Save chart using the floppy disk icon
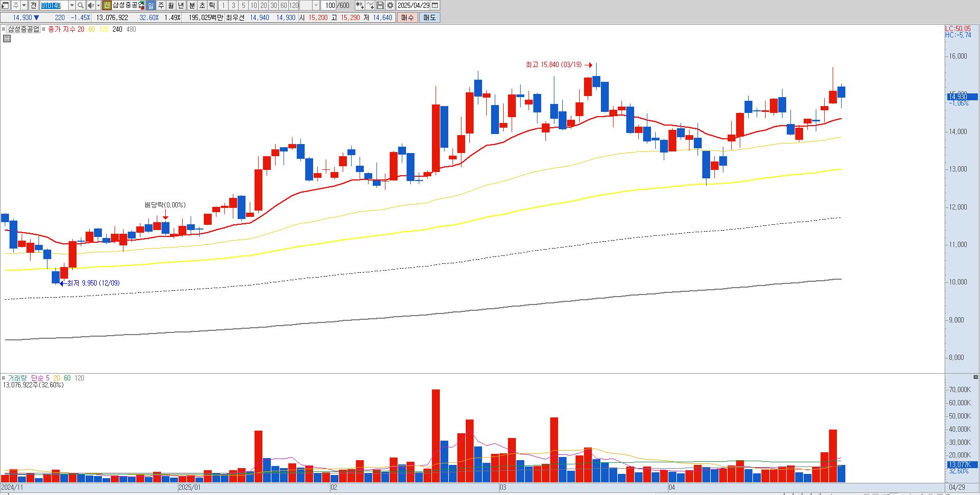 pyautogui.click(x=380, y=5)
